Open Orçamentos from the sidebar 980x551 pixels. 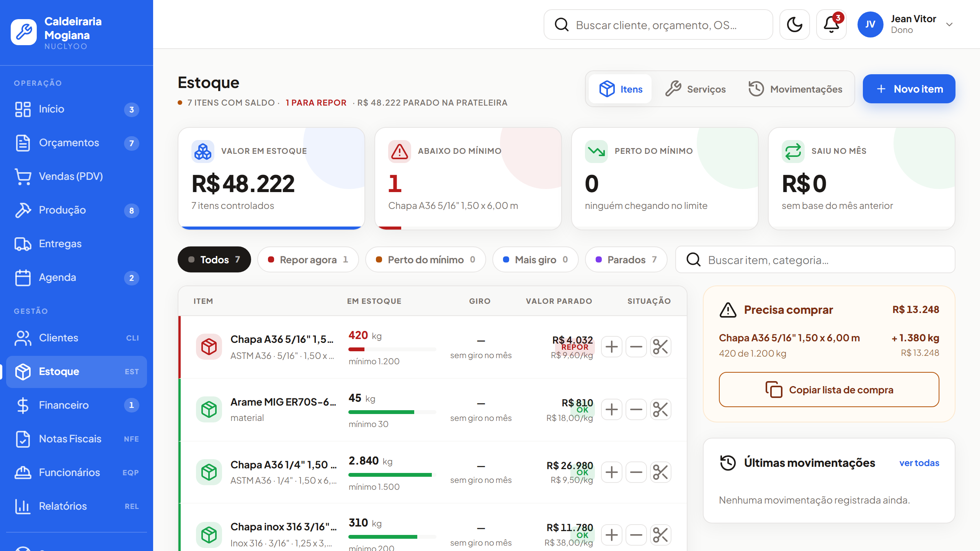point(77,143)
